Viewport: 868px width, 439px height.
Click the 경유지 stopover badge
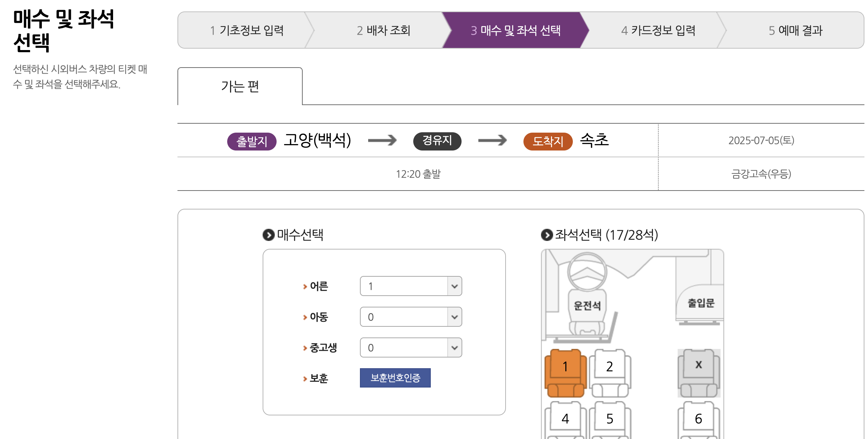click(437, 141)
